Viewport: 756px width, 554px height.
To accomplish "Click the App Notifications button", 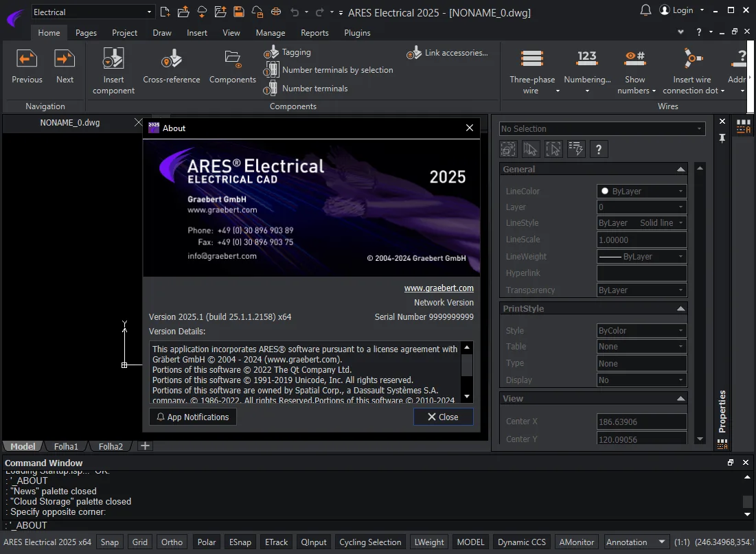I will pyautogui.click(x=193, y=417).
